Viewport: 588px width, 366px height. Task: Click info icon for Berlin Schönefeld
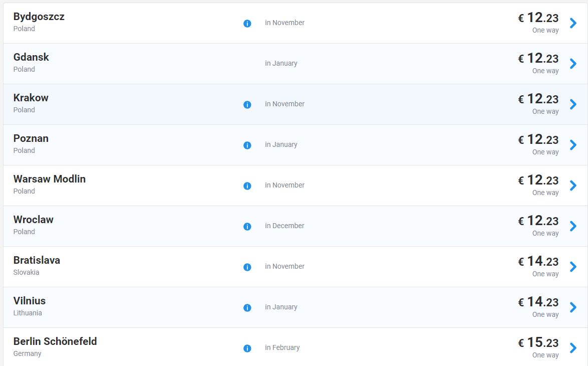(247, 348)
